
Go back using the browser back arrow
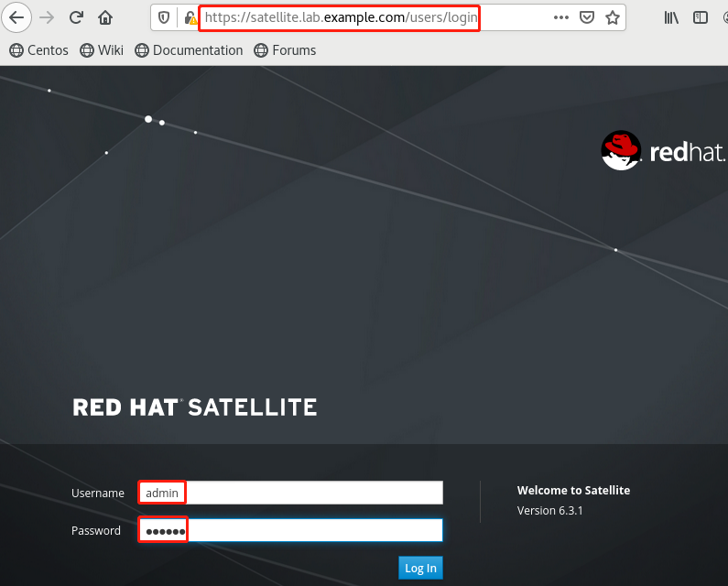pos(16,17)
